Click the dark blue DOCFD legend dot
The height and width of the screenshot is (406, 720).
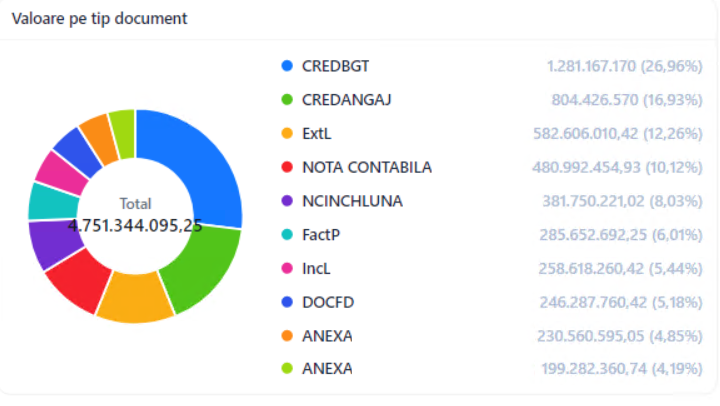click(x=287, y=302)
